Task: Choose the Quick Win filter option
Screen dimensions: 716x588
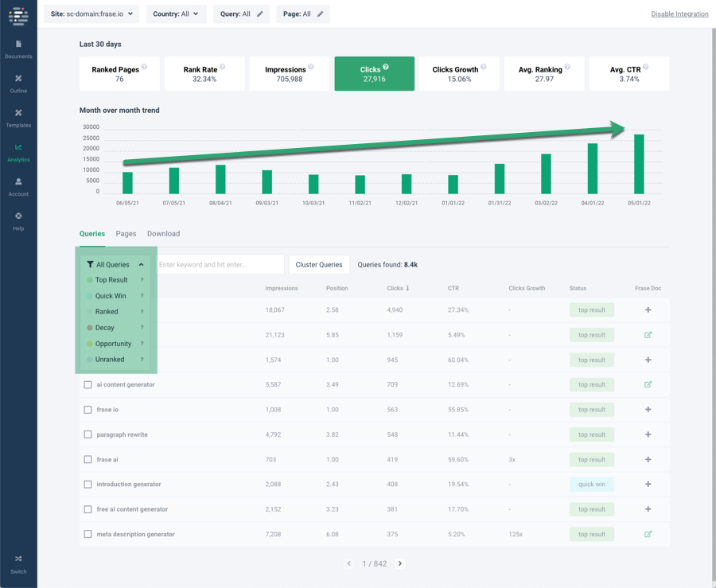Action: (x=111, y=296)
